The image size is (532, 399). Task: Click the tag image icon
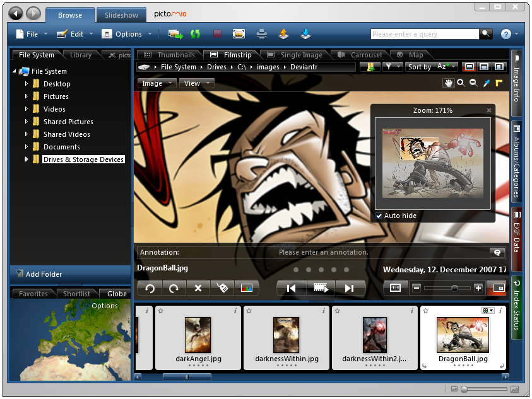(223, 288)
